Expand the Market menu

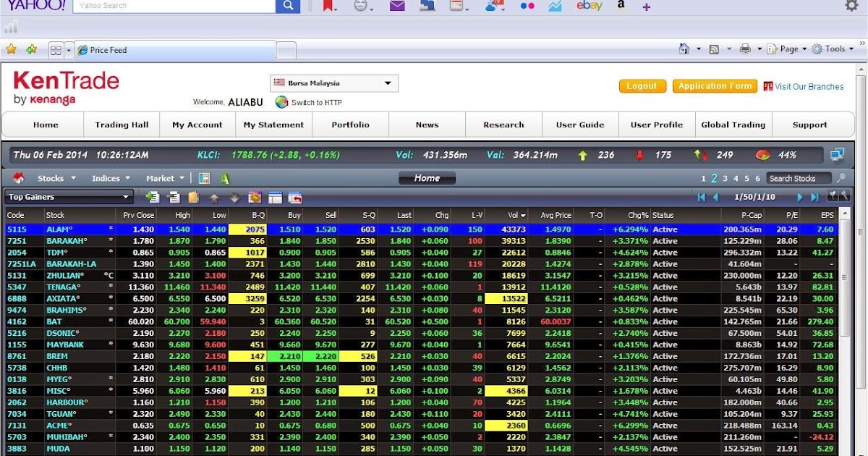click(165, 178)
